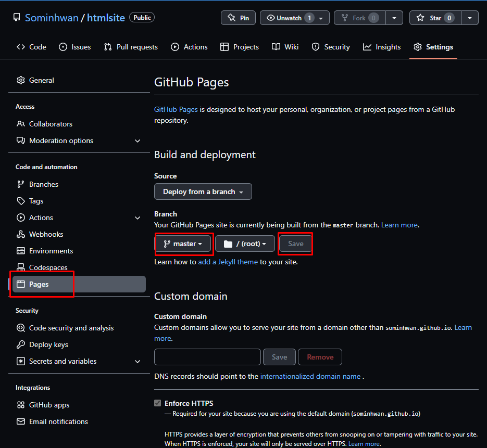Switch to the Code tab
Screen dimensions: 487x448
(x=31, y=47)
